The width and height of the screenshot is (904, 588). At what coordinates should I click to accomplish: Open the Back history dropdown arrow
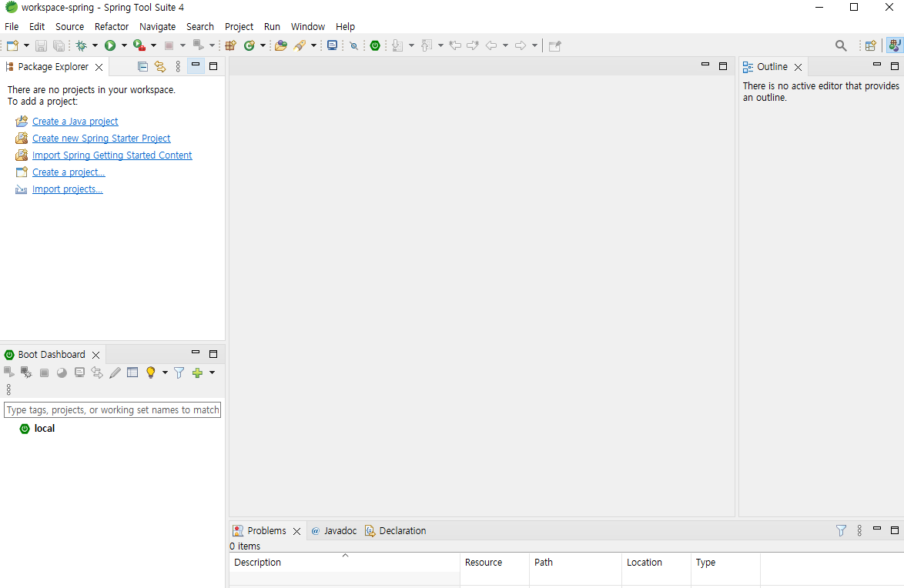point(506,45)
